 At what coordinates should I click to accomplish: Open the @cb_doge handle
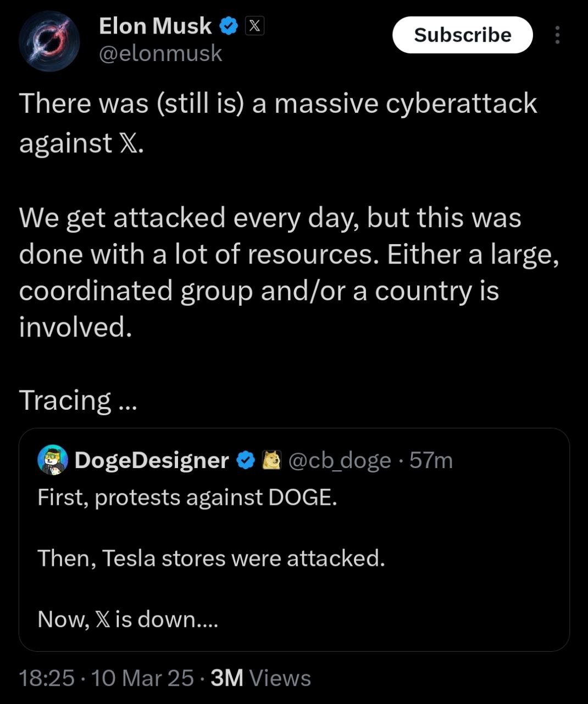340,460
